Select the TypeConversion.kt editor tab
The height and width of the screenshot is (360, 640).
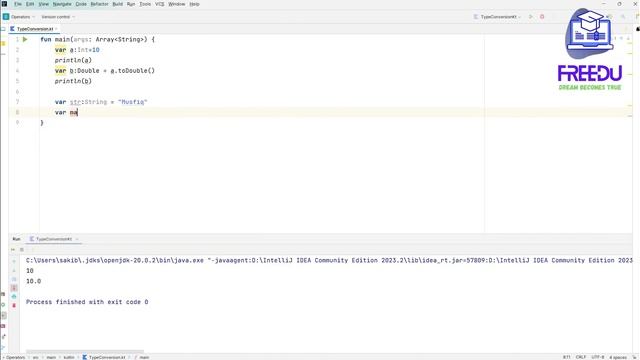[35, 29]
